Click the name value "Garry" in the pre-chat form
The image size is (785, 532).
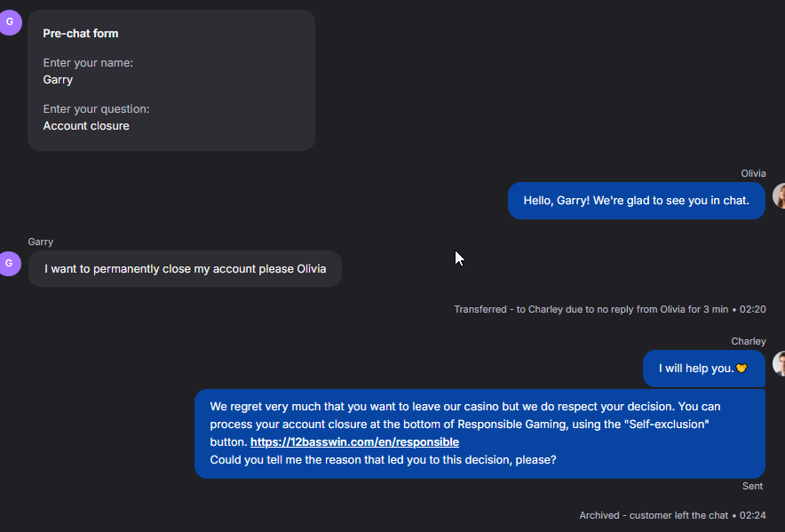click(58, 79)
